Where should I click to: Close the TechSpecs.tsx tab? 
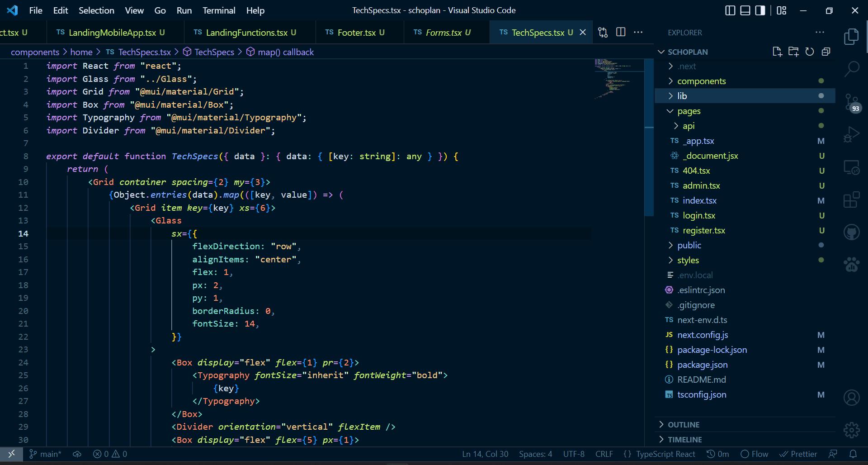click(x=583, y=32)
